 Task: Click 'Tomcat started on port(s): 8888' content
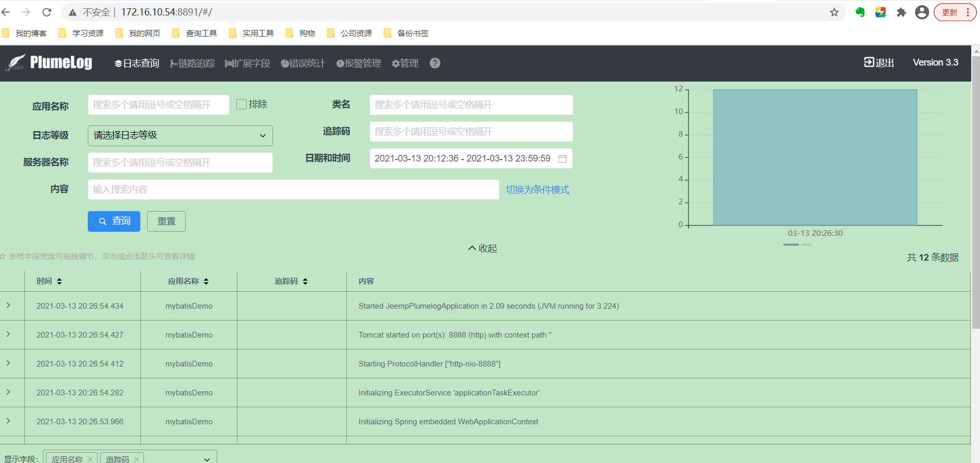455,335
